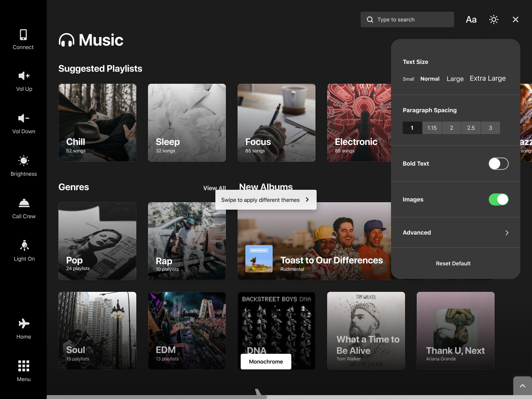Image resolution: width=532 pixels, height=399 pixels.
Task: Open the Electronic playlist card
Action: click(359, 123)
